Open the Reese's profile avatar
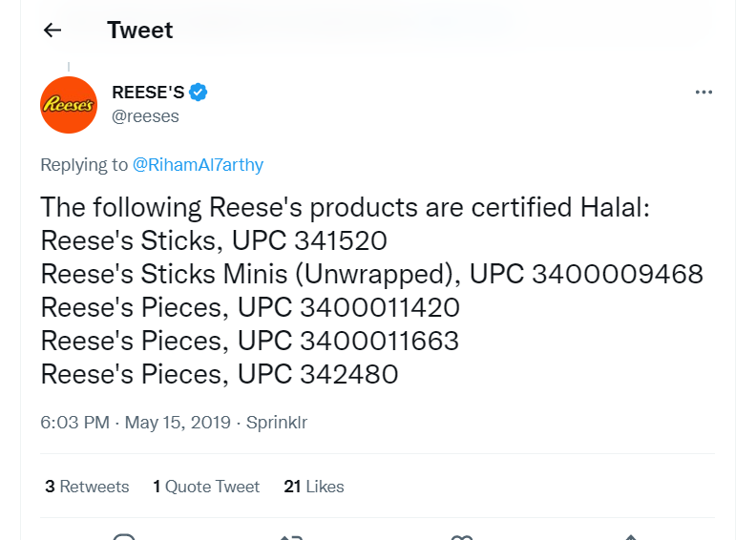 pyautogui.click(x=68, y=104)
